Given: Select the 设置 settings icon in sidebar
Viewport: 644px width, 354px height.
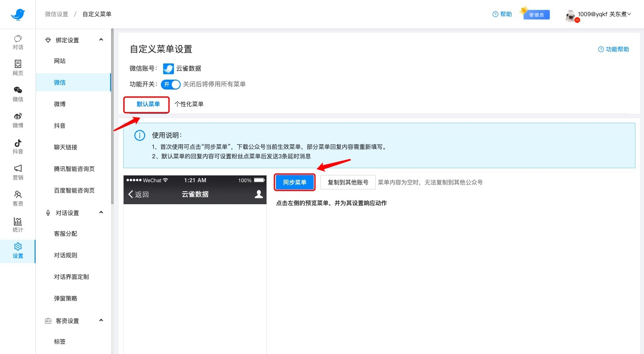Looking at the screenshot, I should (18, 251).
